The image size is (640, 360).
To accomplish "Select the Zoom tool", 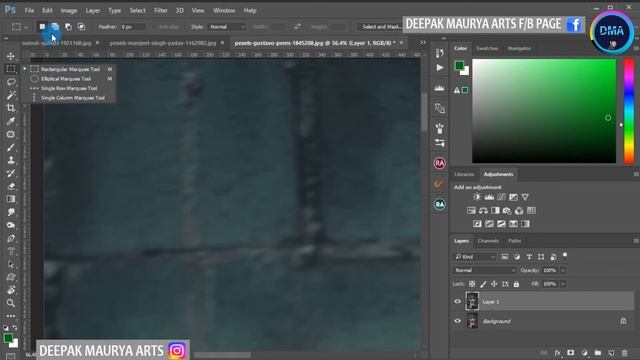I will point(11,303).
